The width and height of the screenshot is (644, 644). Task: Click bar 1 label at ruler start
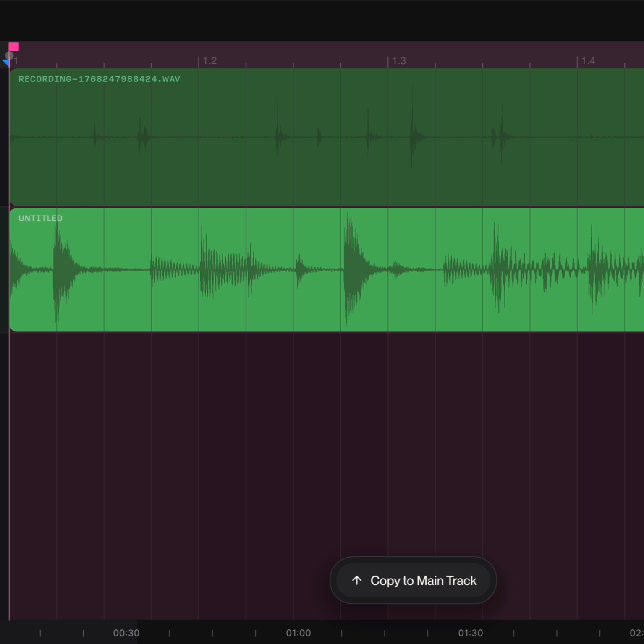click(x=16, y=61)
